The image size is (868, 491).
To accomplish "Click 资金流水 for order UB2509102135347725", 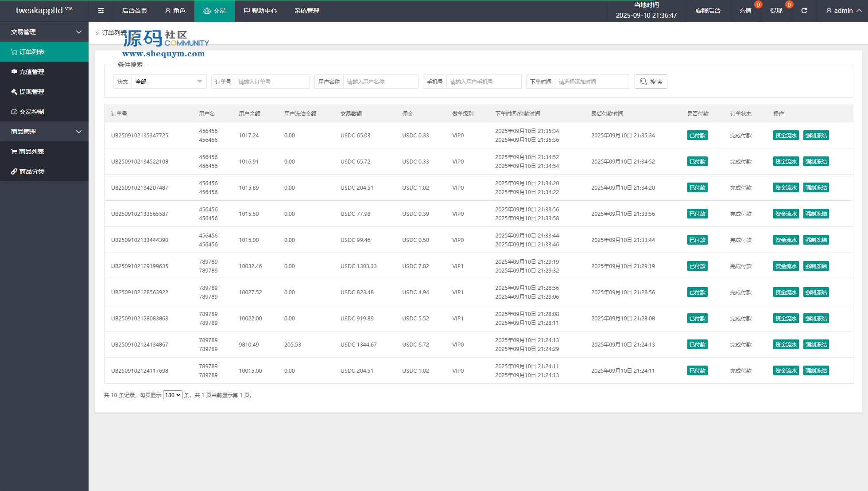I will point(786,135).
